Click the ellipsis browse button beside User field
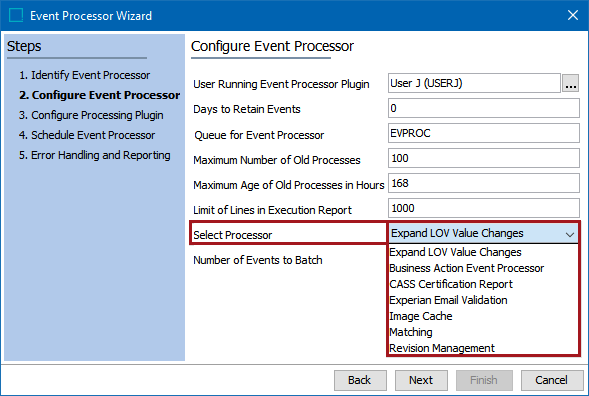 [570, 83]
